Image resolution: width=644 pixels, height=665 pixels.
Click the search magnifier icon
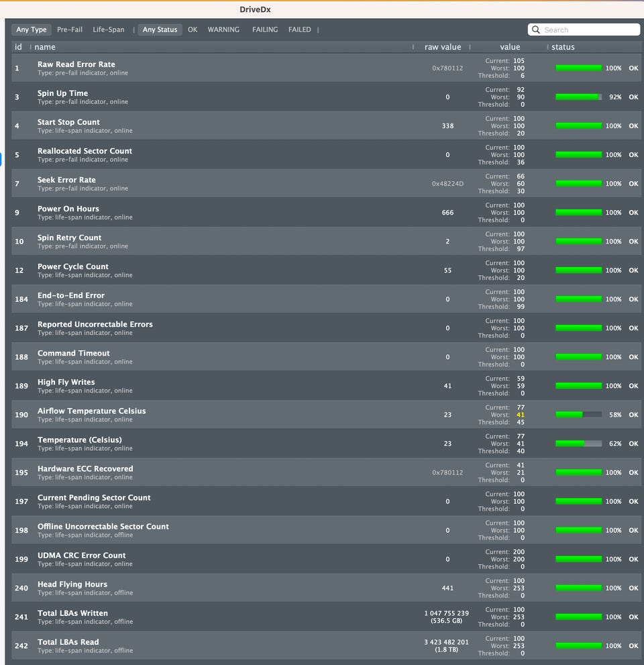tap(535, 30)
